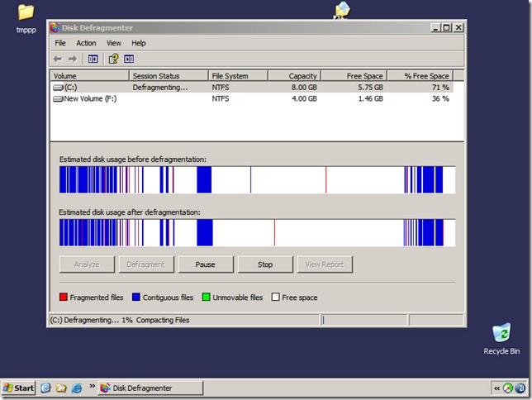Sort by the Volume column header
The height and width of the screenshot is (400, 532).
(89, 76)
